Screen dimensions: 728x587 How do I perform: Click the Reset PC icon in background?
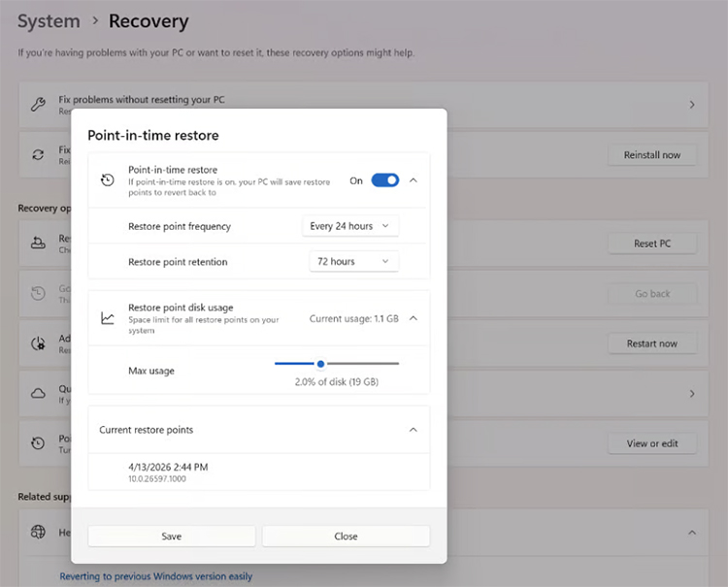click(38, 244)
